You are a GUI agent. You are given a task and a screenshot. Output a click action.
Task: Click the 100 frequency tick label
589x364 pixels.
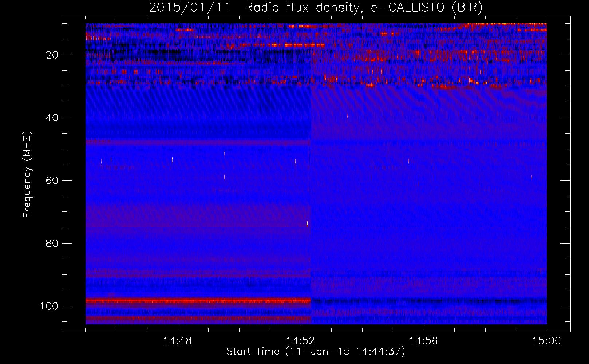[49, 306]
